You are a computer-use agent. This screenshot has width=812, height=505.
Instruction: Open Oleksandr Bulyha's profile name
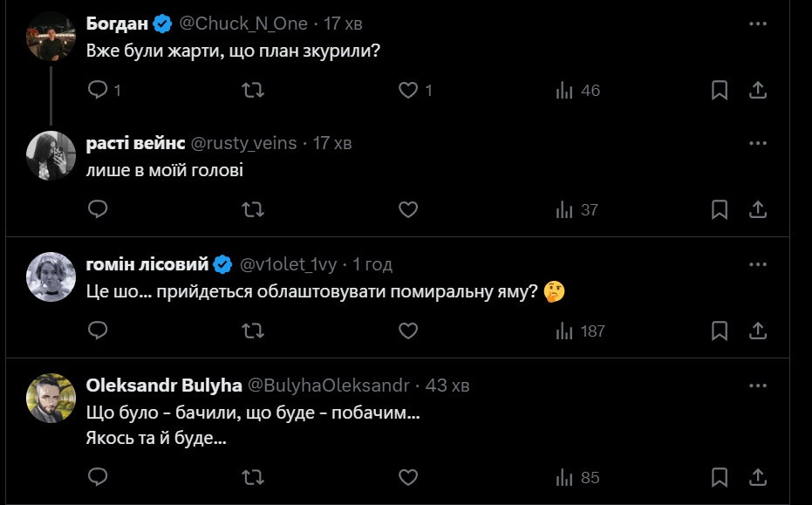pyautogui.click(x=163, y=385)
